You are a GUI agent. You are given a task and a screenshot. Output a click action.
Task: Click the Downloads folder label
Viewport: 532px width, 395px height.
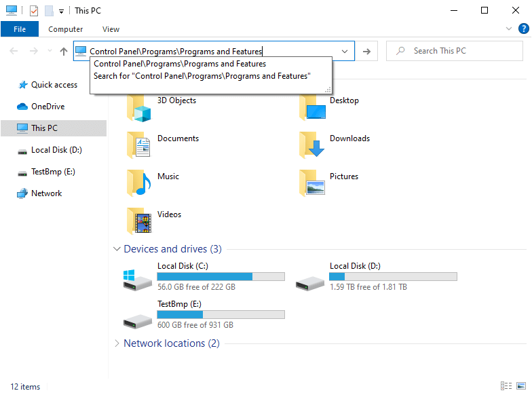click(x=350, y=138)
